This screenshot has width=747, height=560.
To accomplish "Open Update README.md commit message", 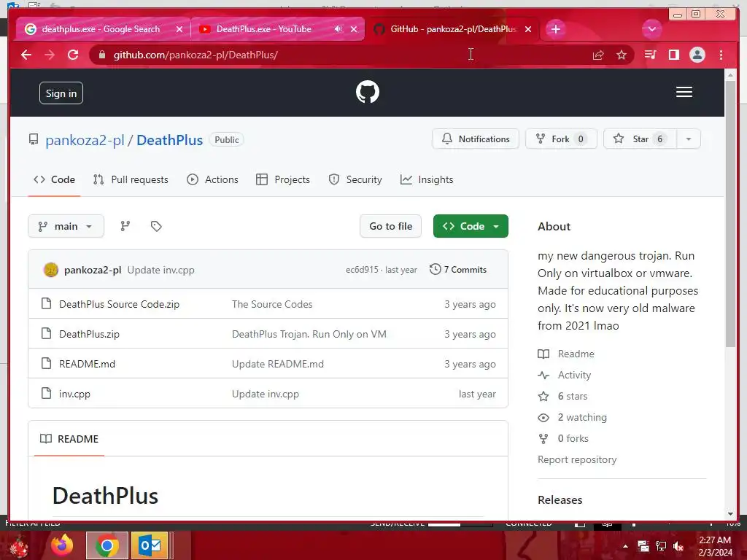I will [x=278, y=364].
